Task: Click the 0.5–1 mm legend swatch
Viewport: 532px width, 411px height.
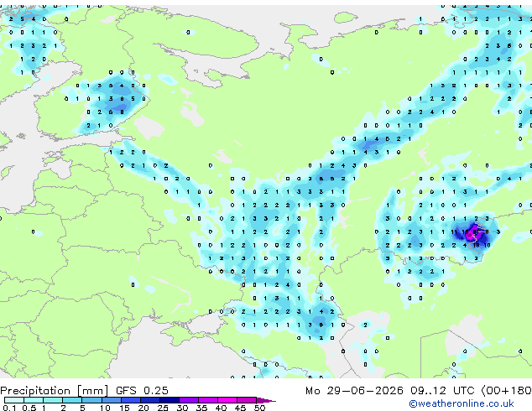Action: [x=34, y=400]
